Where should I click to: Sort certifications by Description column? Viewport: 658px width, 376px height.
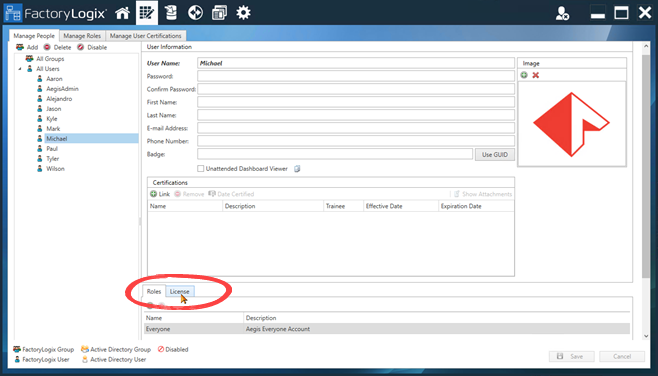coord(273,206)
